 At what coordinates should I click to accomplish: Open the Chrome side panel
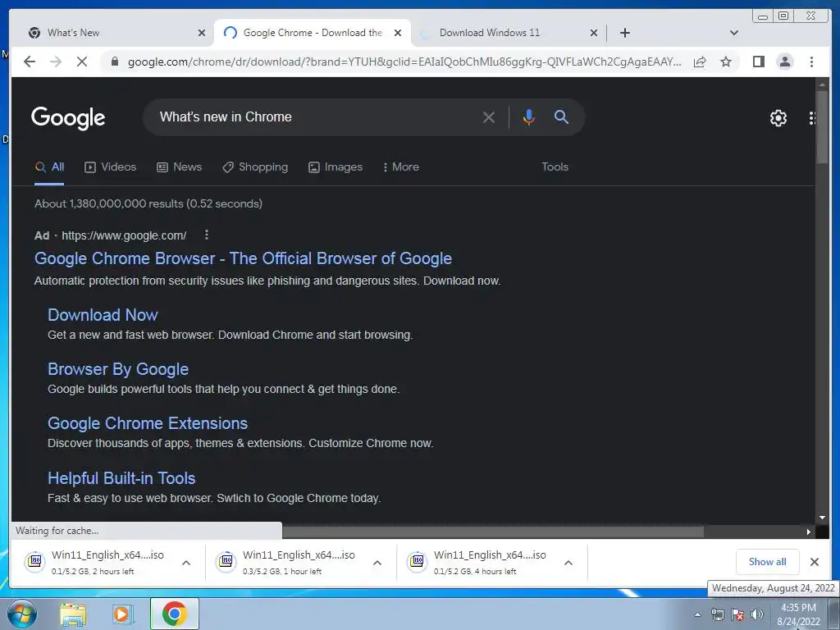[759, 62]
